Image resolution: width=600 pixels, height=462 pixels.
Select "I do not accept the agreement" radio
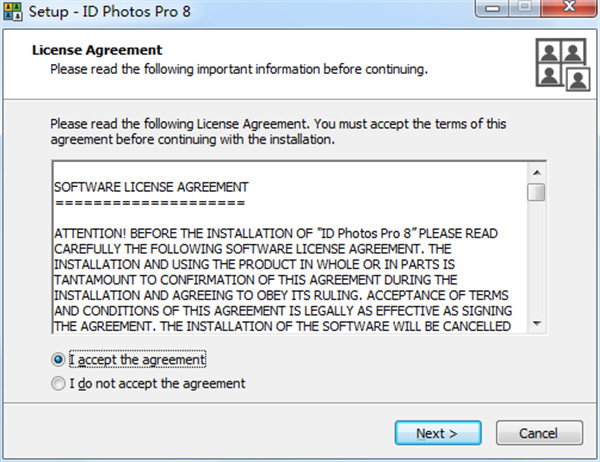click(58, 383)
